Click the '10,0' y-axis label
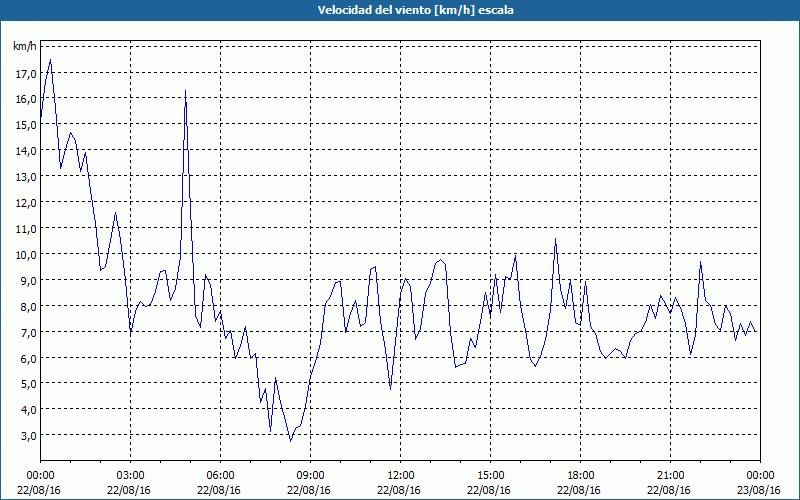800x500 pixels. coord(26,255)
